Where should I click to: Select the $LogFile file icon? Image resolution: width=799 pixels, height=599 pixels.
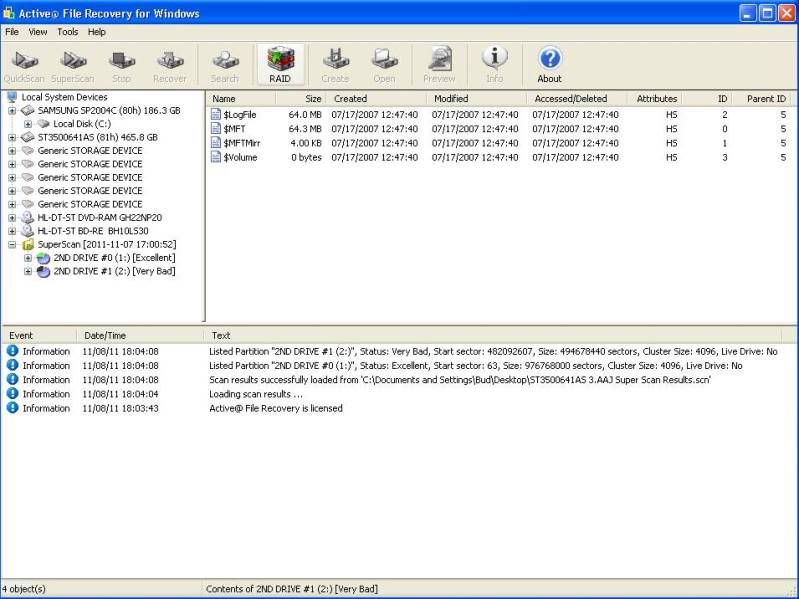coord(216,115)
